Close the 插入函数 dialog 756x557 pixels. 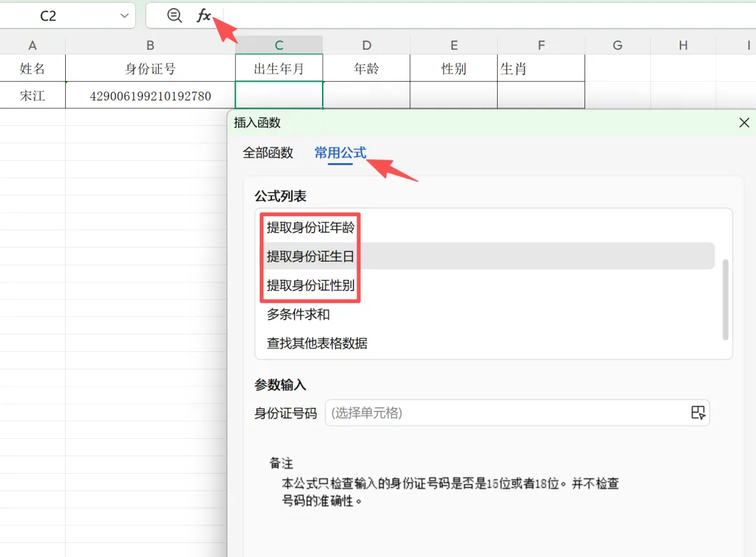coord(744,123)
